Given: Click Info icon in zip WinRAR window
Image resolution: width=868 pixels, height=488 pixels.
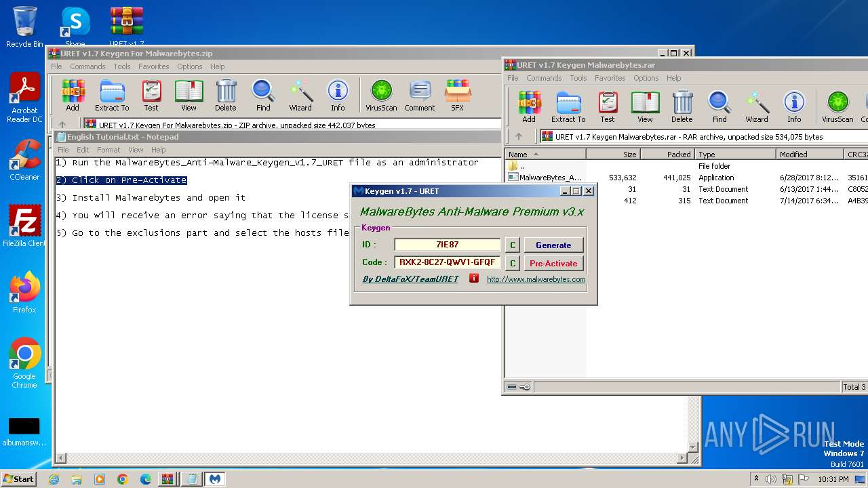Looking at the screenshot, I should tap(338, 95).
